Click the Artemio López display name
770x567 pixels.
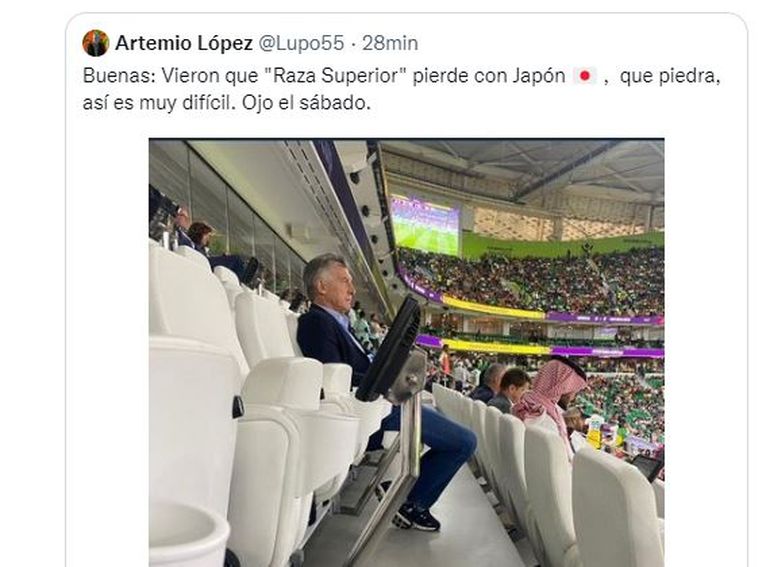click(x=184, y=43)
